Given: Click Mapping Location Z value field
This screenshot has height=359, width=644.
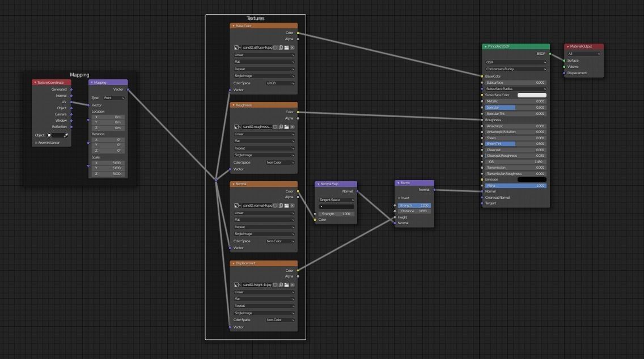Looking at the screenshot, I should coord(108,128).
